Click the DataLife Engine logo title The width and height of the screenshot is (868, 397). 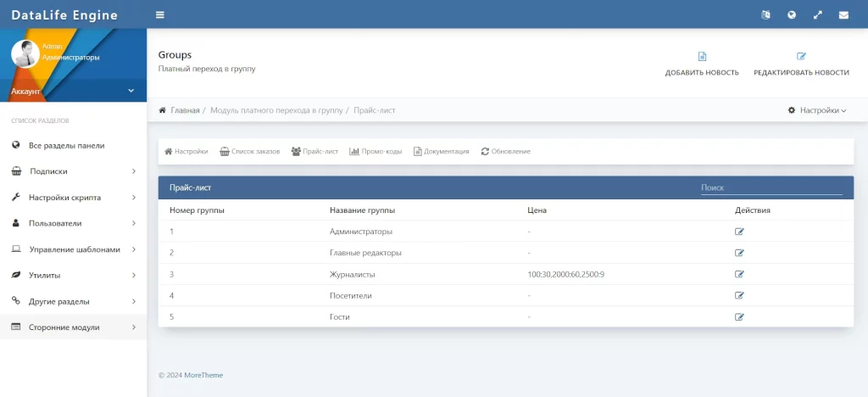(64, 15)
